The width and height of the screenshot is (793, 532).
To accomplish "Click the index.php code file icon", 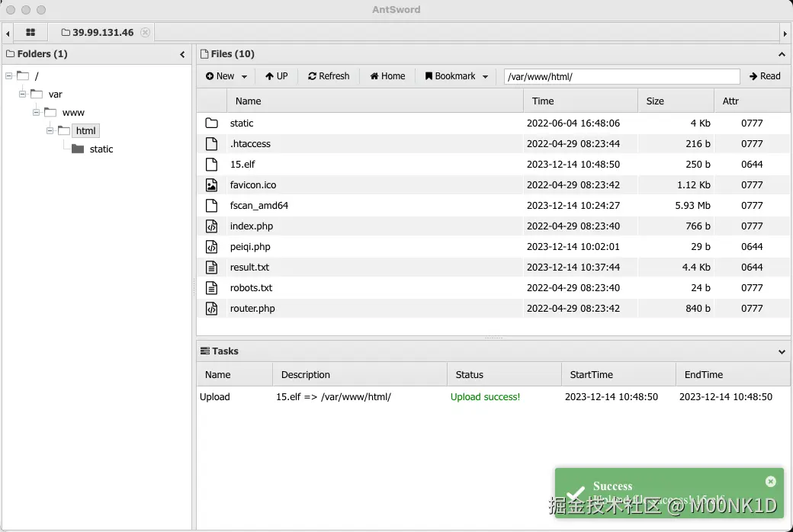I will click(x=211, y=226).
